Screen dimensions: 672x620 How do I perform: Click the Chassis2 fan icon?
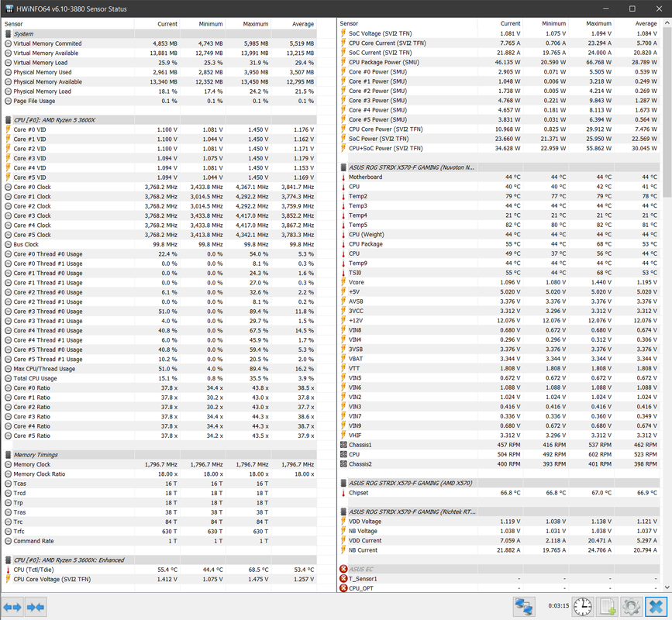click(343, 464)
